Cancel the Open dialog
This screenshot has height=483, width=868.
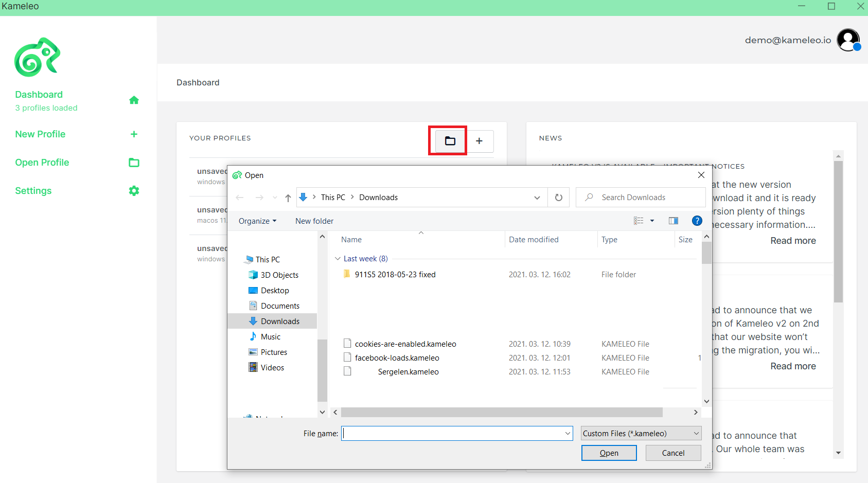tap(674, 453)
